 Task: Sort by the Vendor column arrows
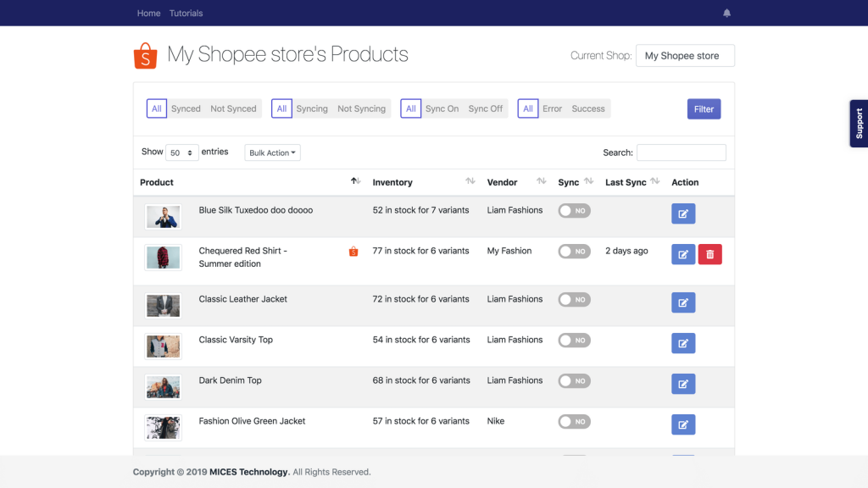click(542, 182)
